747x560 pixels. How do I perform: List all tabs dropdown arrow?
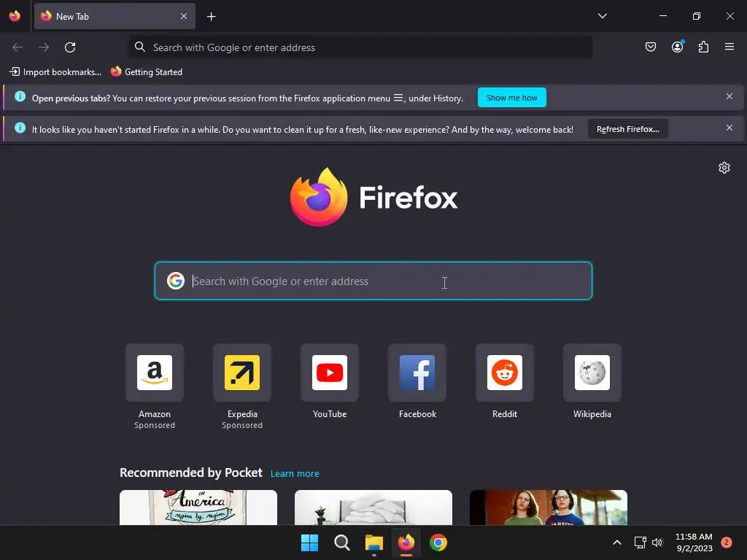(x=602, y=16)
